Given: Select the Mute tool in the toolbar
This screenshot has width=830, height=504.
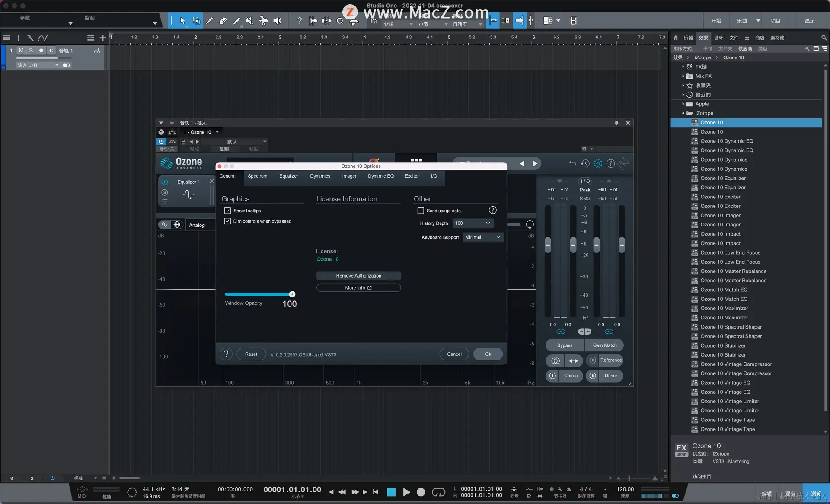Looking at the screenshot, I should pyautogui.click(x=250, y=20).
